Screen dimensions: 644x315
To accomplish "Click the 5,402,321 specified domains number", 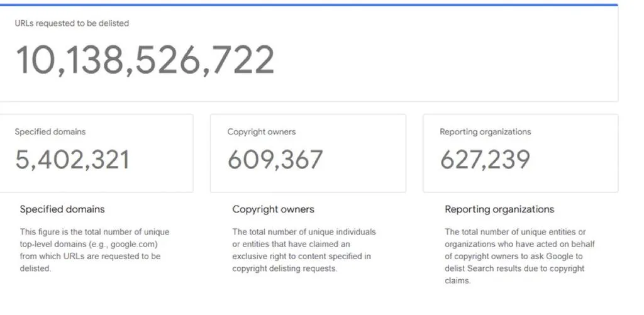I will point(72,160).
